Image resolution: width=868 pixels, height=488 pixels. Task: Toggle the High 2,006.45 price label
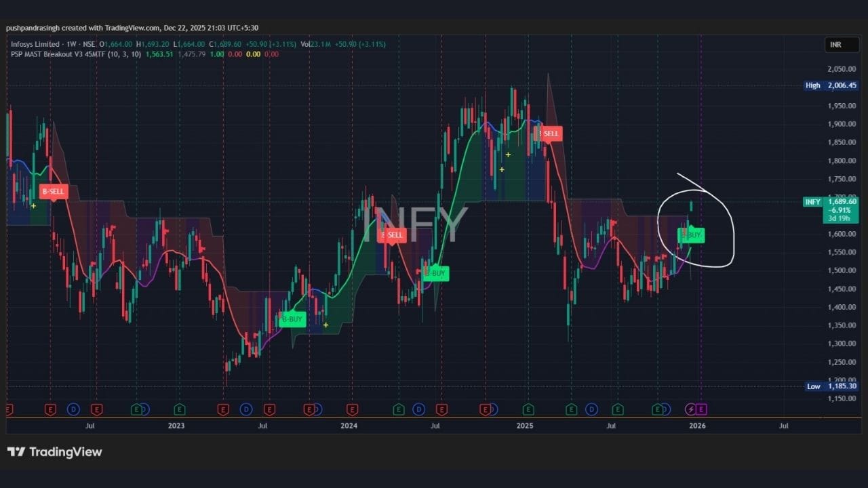831,85
